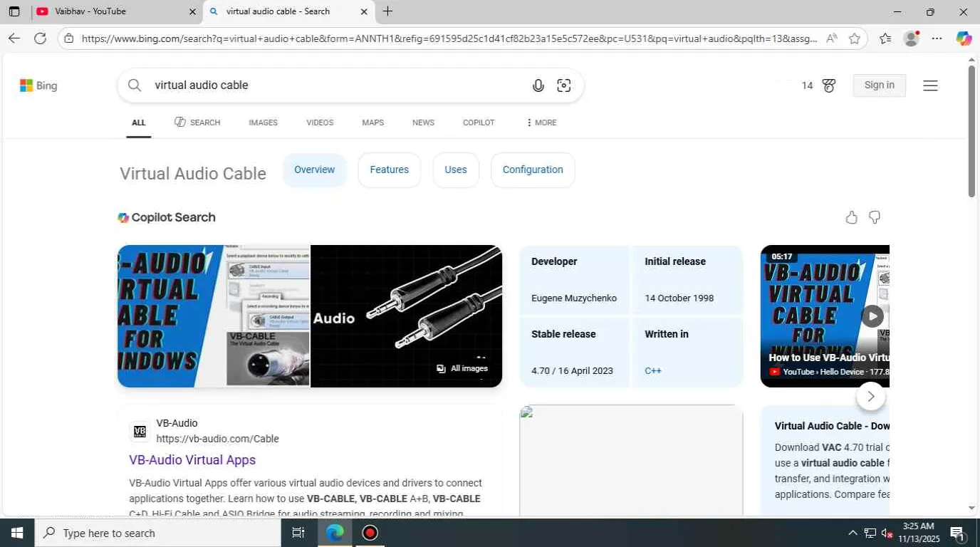Select the Features chip

pos(389,170)
